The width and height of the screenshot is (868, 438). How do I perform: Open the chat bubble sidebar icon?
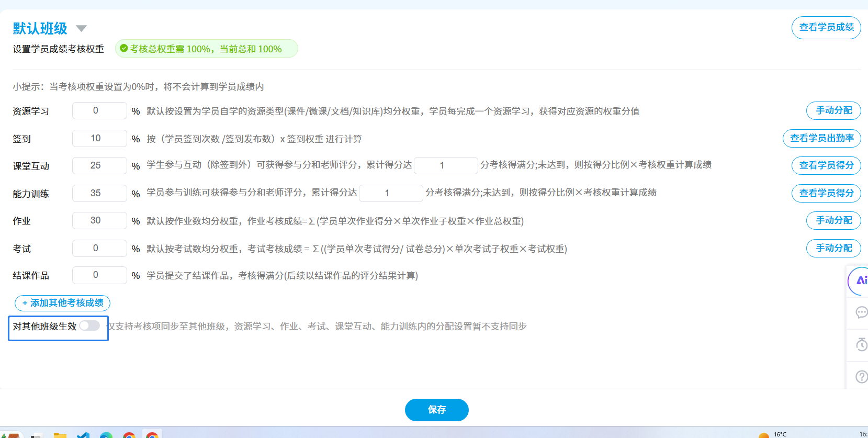coord(861,312)
